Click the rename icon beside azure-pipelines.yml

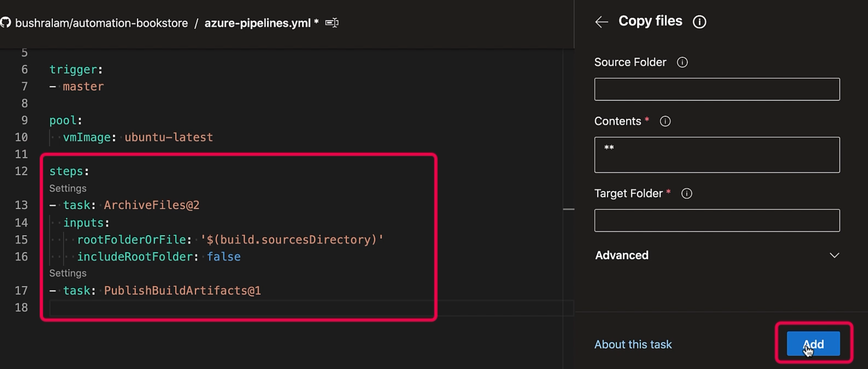[x=332, y=23]
